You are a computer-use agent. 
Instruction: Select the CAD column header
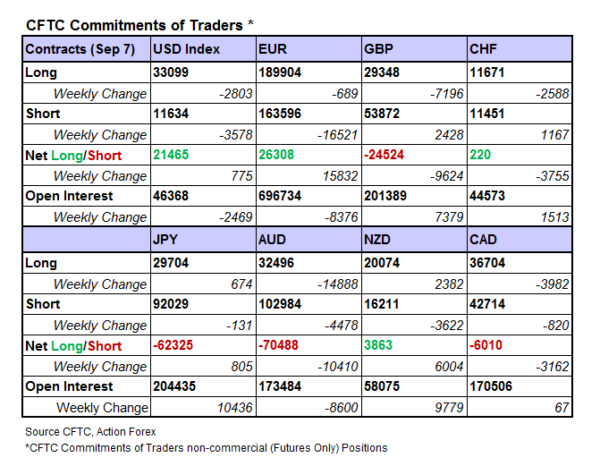[484, 240]
